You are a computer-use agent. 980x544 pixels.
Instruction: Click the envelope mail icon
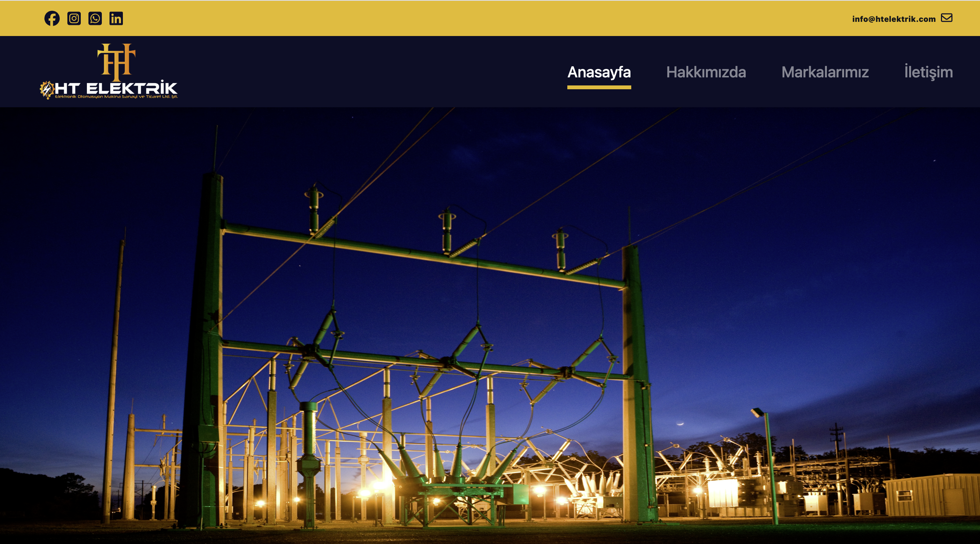click(x=947, y=18)
